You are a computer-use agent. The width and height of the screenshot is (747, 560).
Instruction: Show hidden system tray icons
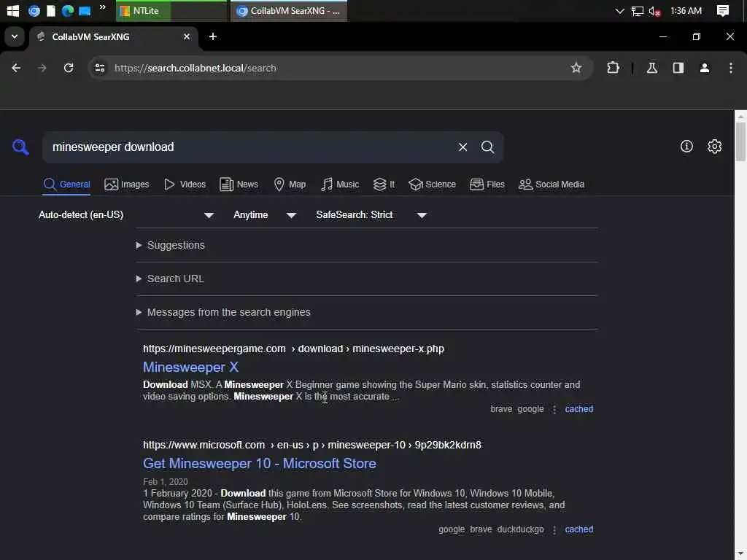click(619, 11)
